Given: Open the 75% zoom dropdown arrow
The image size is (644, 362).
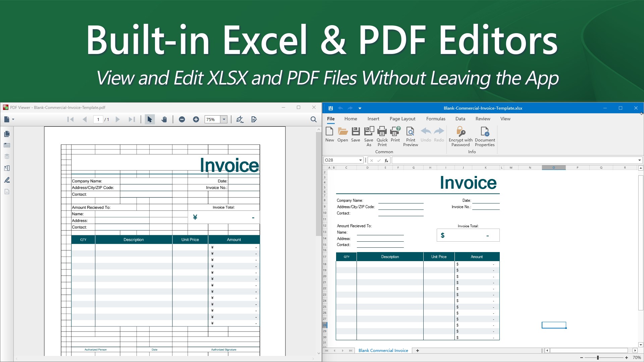Looking at the screenshot, I should coord(224,119).
